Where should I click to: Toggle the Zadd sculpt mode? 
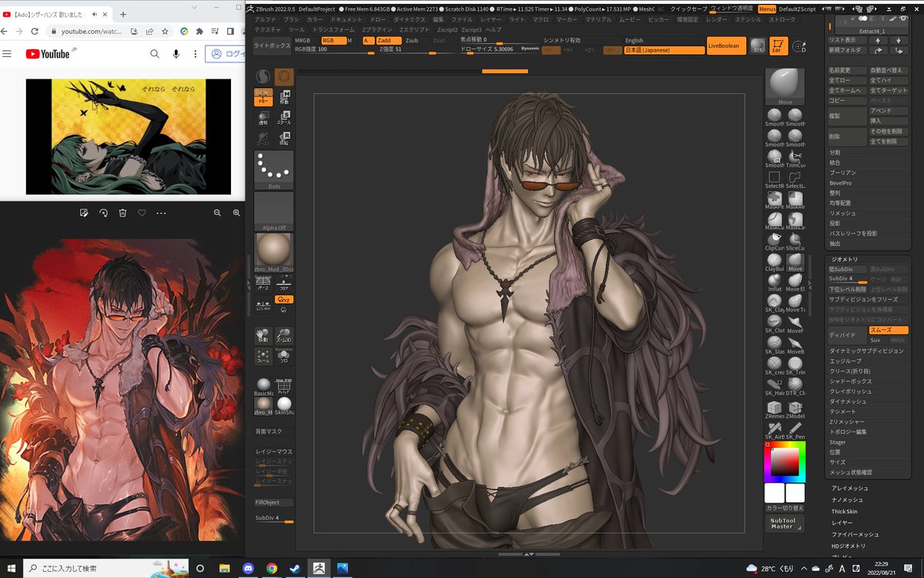pyautogui.click(x=389, y=40)
